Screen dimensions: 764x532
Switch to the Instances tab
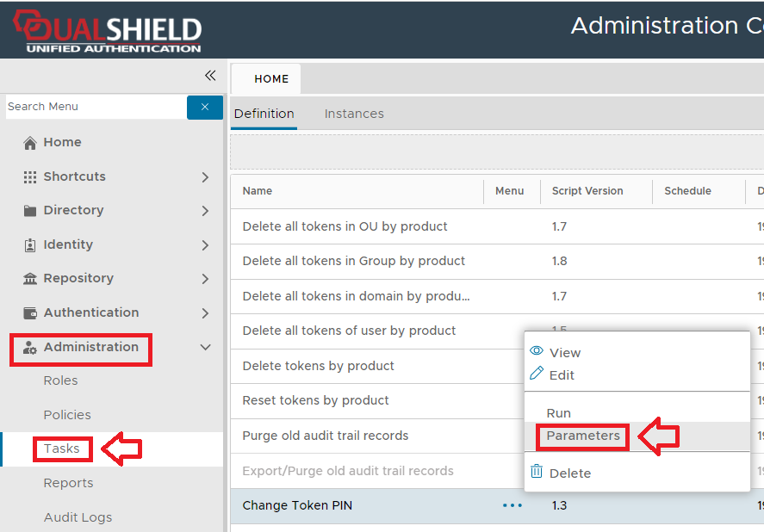354,114
